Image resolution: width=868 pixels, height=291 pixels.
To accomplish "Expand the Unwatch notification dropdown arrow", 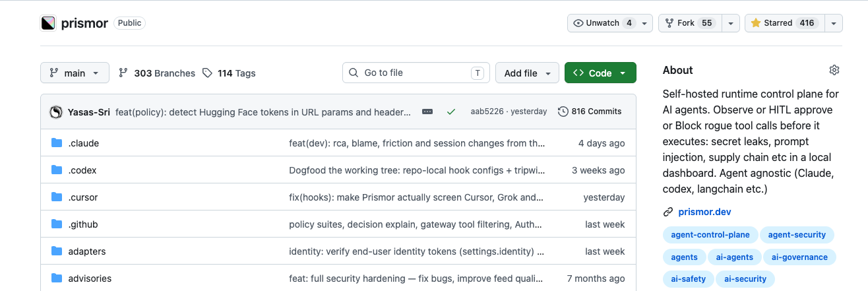I will click(645, 23).
